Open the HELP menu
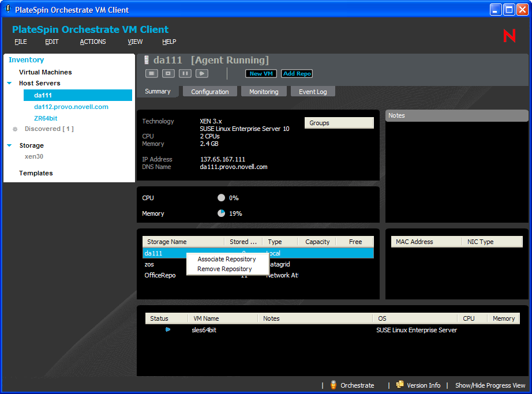Viewport: 532px width, 394px height. click(169, 42)
